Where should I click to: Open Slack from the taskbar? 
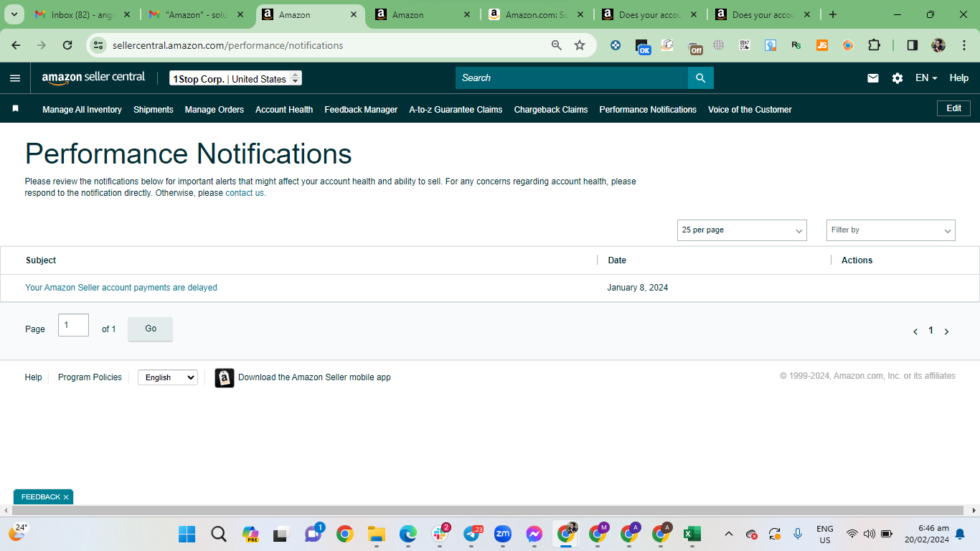pos(440,534)
